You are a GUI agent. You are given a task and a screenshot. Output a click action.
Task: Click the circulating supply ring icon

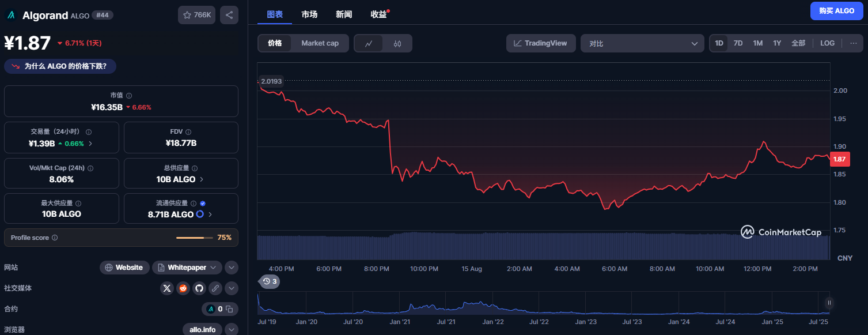pos(200,214)
